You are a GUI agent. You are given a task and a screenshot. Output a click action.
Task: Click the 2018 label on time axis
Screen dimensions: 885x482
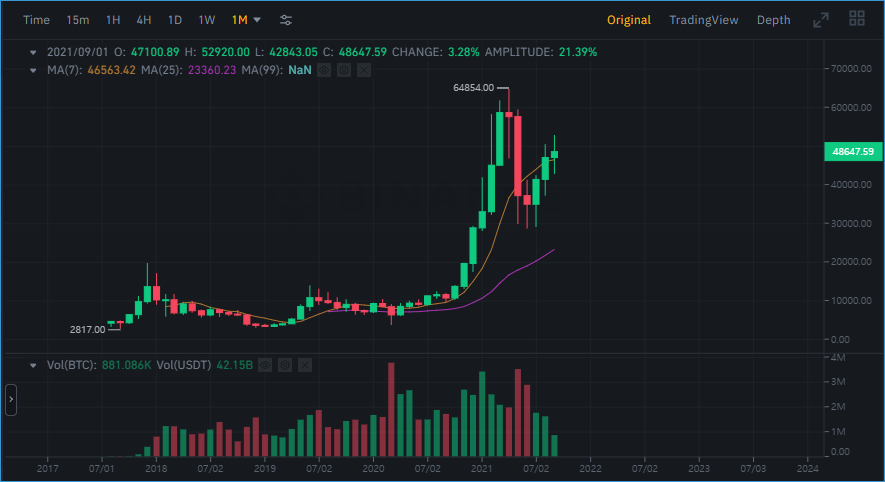point(156,468)
